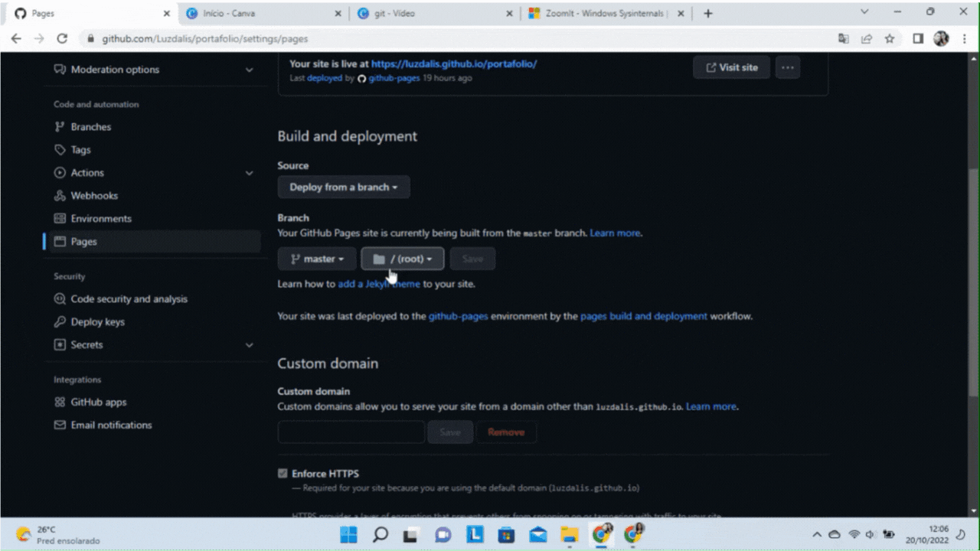Expand Secrets settings section
980x551 pixels.
[x=249, y=345]
